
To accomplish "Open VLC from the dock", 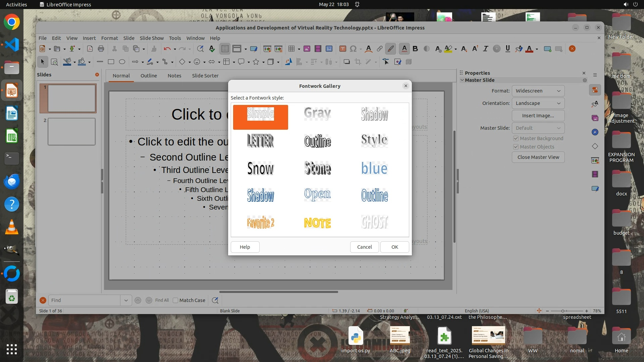I will click(12, 227).
